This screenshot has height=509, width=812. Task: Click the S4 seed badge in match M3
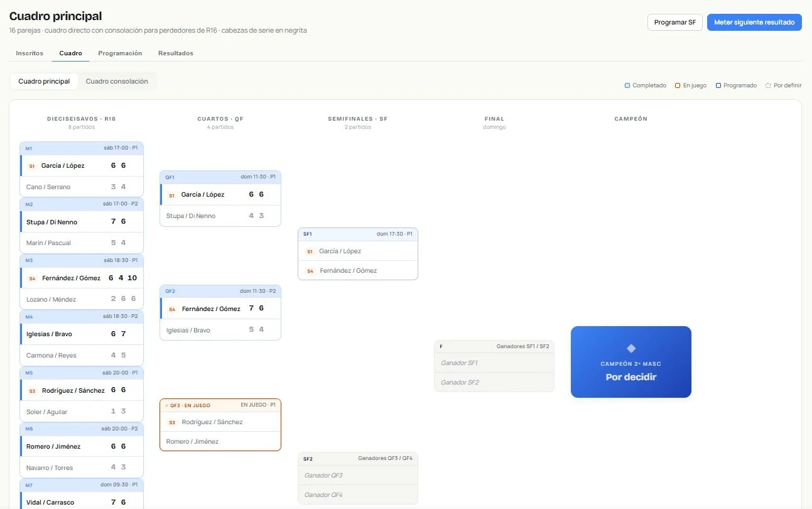pos(33,278)
